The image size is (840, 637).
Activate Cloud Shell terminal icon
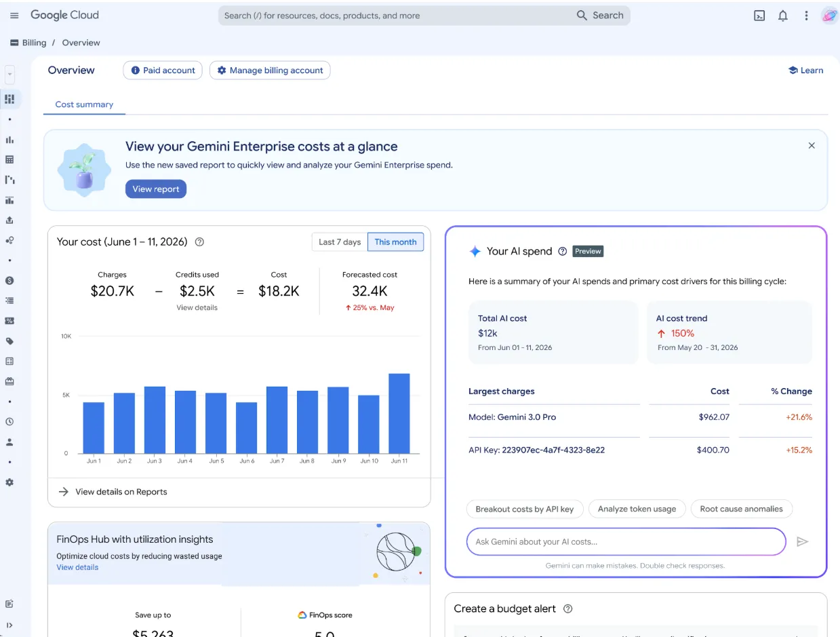click(x=759, y=16)
